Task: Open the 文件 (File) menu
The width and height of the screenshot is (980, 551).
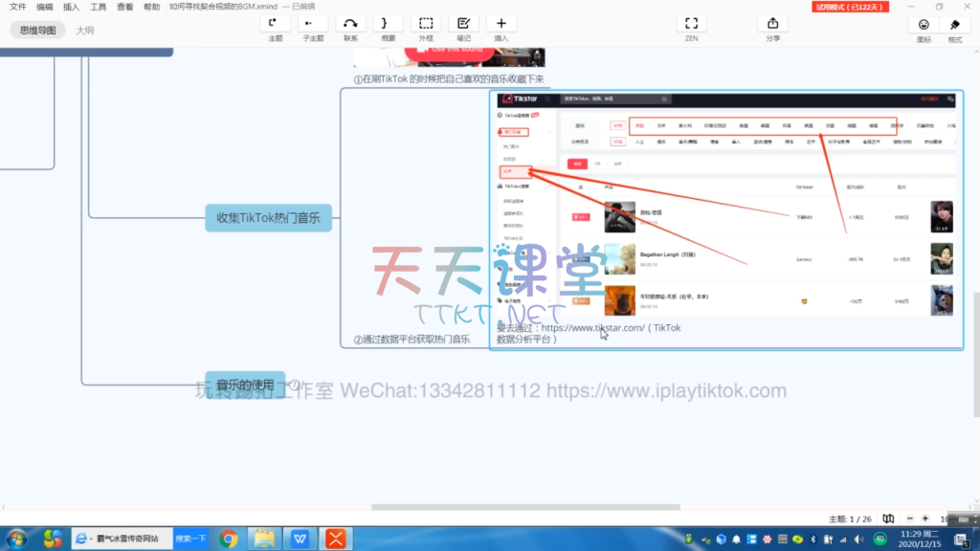Action: [x=17, y=7]
